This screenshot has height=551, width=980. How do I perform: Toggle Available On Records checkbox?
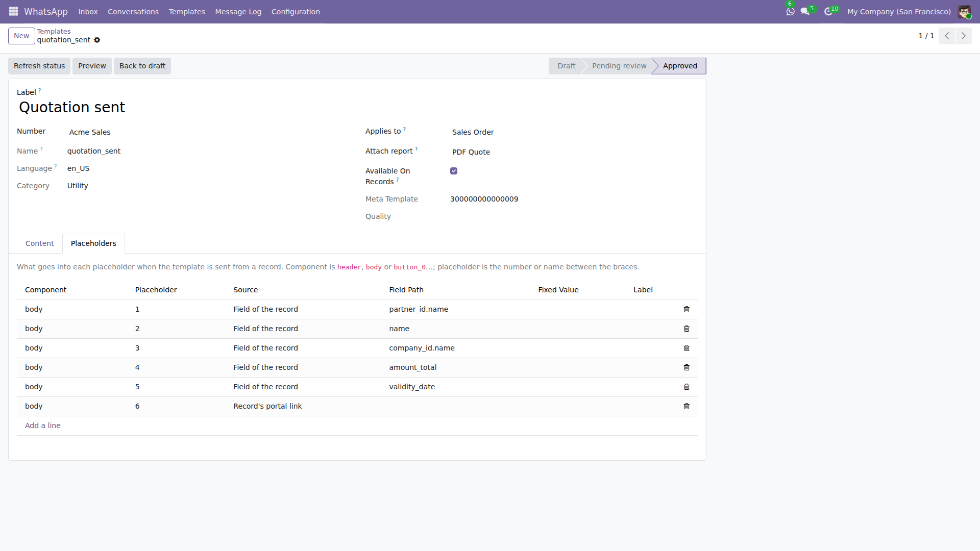tap(454, 171)
